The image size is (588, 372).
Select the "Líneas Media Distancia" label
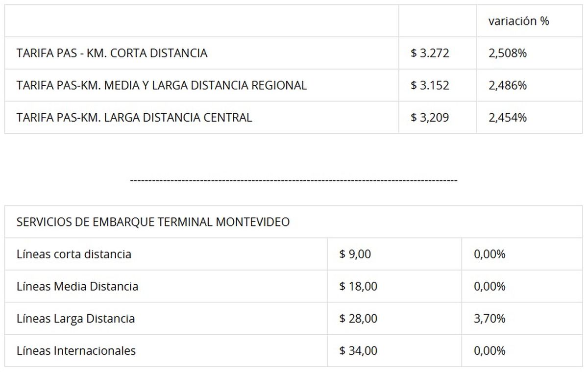pyautogui.click(x=77, y=286)
